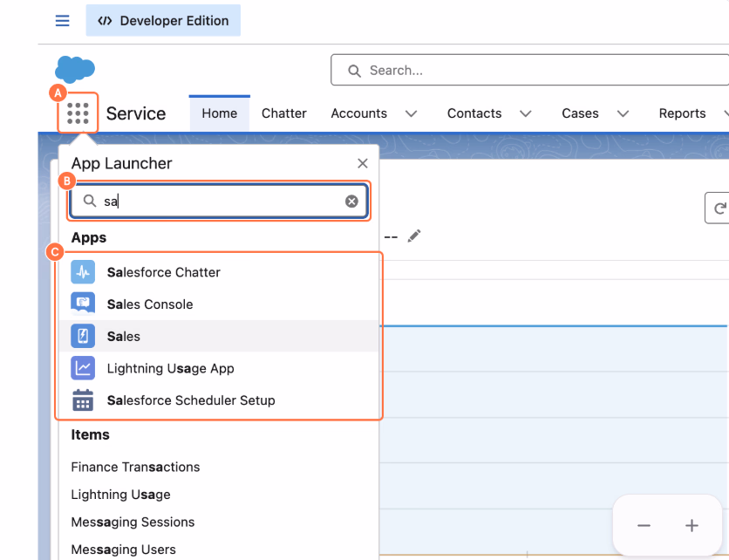Click the Sales app lightning icon
This screenshot has height=560, width=729.
(83, 337)
